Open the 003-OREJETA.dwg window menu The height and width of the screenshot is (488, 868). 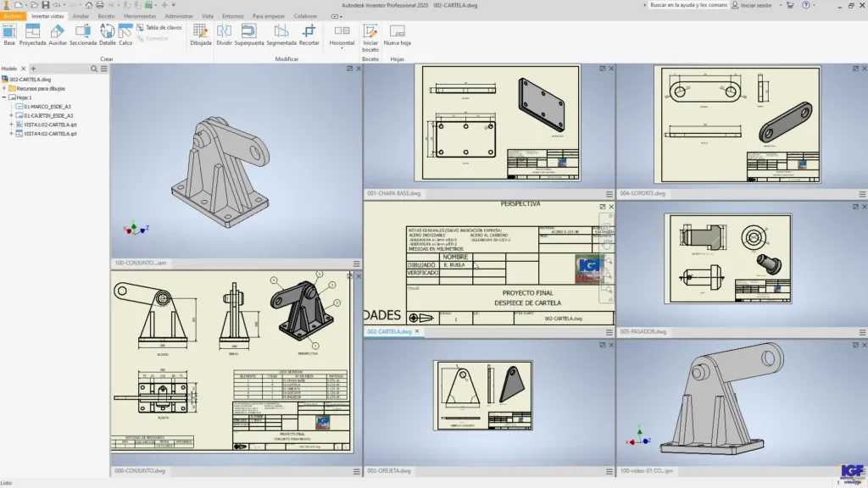tap(609, 471)
